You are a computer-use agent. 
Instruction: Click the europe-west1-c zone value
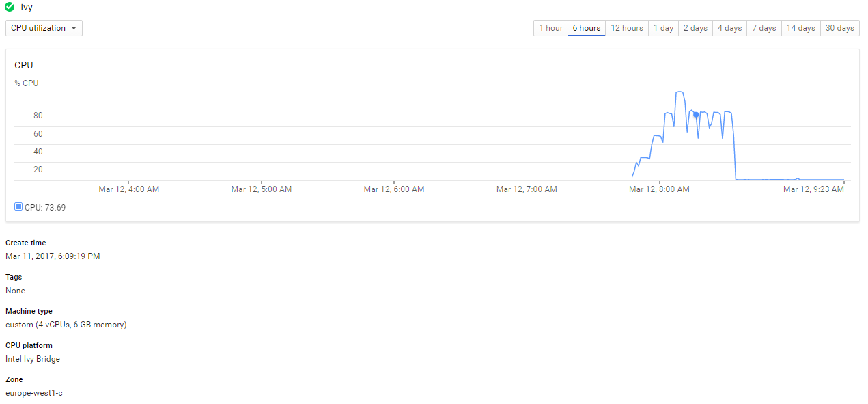tap(34, 393)
